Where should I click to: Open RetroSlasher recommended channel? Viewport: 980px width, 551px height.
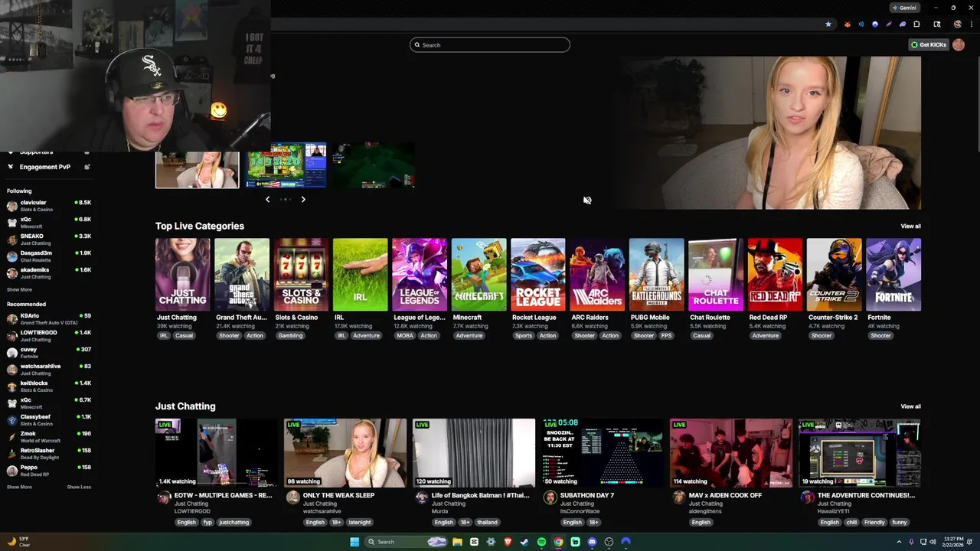(x=49, y=453)
